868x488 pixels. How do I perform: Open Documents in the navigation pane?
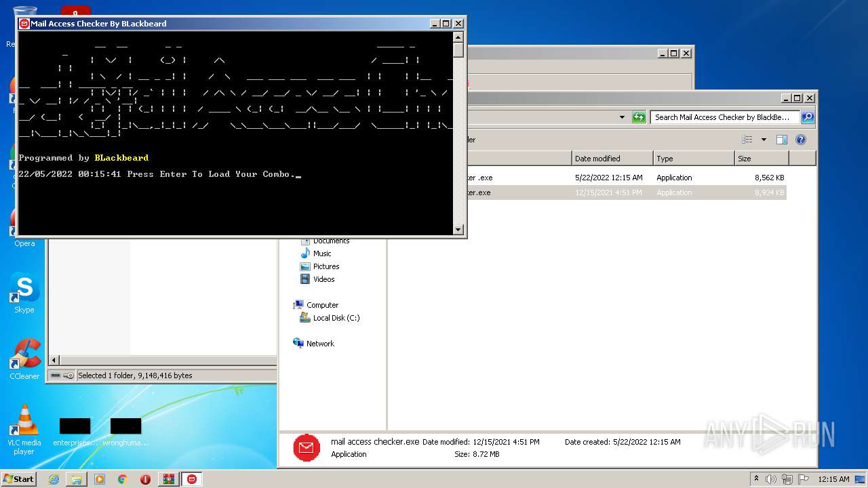[325, 241]
